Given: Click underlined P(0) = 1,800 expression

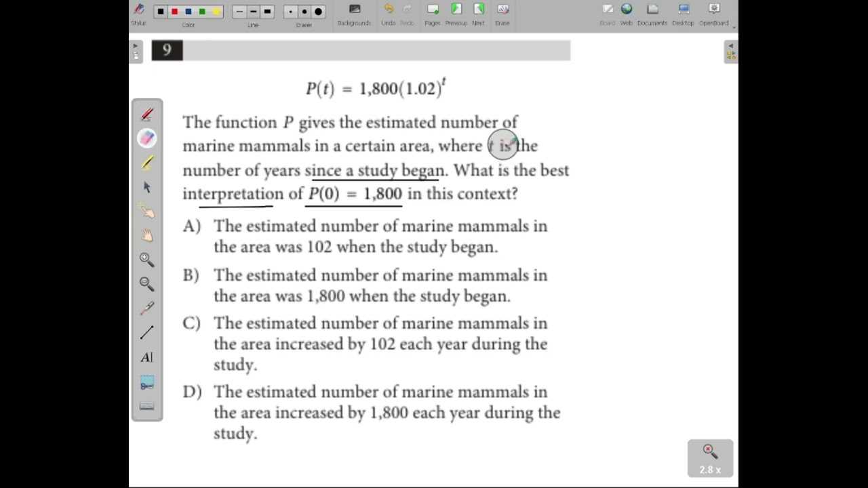Looking at the screenshot, I should point(355,194).
